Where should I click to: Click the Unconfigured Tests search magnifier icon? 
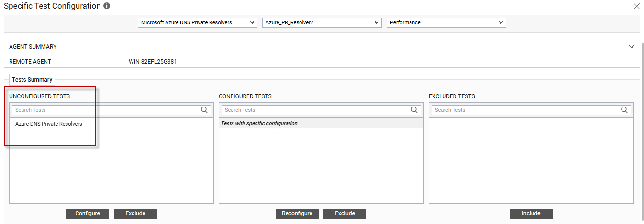204,110
